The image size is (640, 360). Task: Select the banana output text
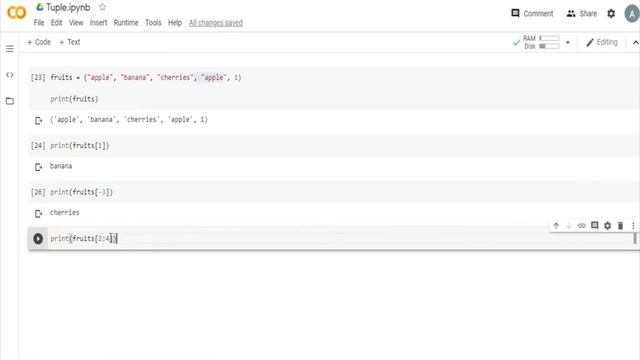61,166
